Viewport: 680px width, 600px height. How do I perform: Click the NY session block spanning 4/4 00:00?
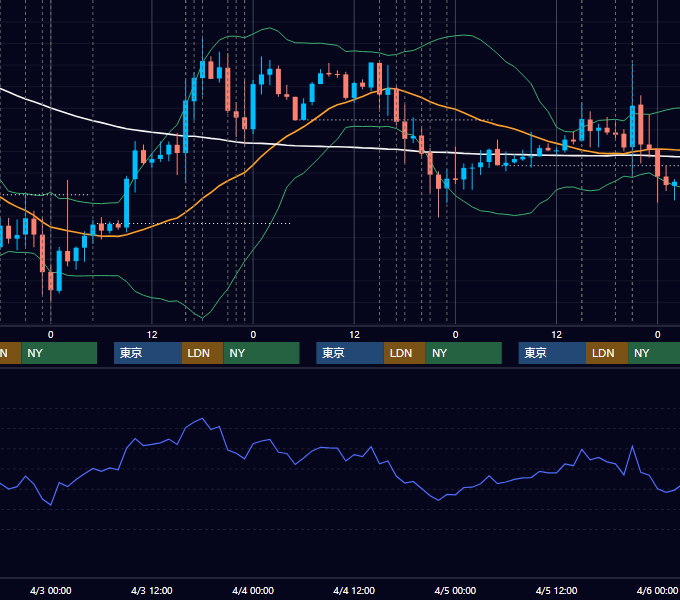pyautogui.click(x=262, y=353)
